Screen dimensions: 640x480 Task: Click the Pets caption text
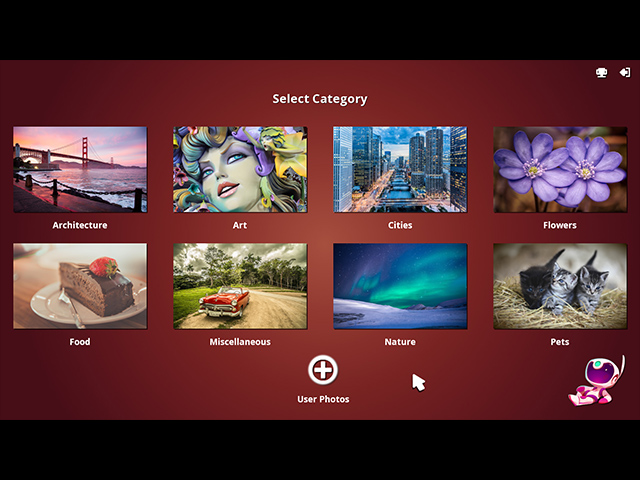coord(560,342)
